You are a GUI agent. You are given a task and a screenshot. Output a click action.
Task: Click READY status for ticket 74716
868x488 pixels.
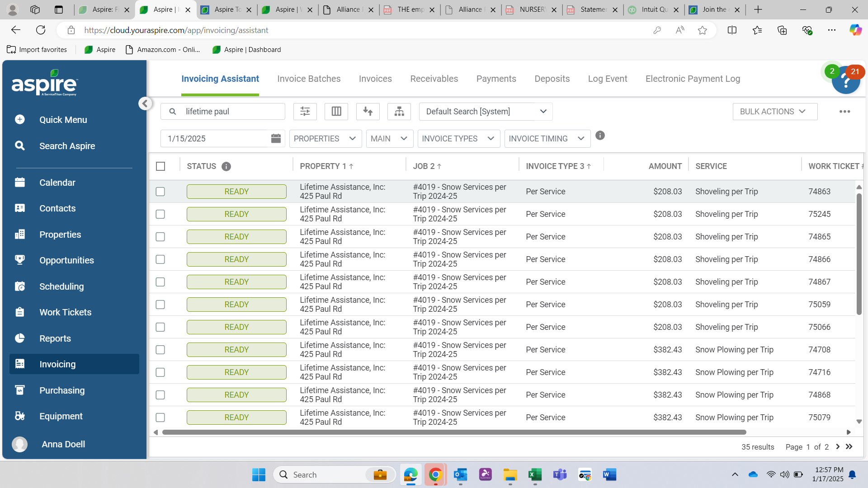236,372
